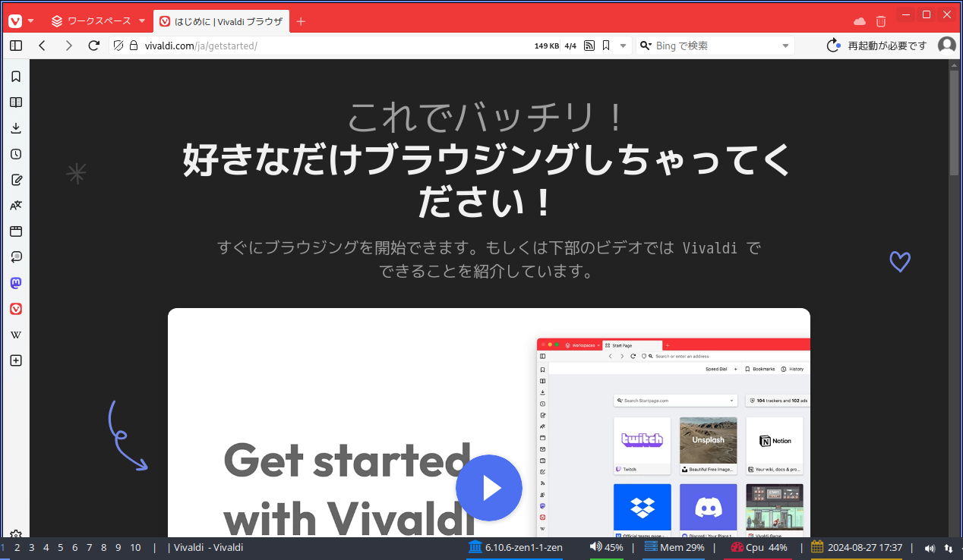Play the Get started with Vivaldi video
963x560 pixels.
[489, 488]
